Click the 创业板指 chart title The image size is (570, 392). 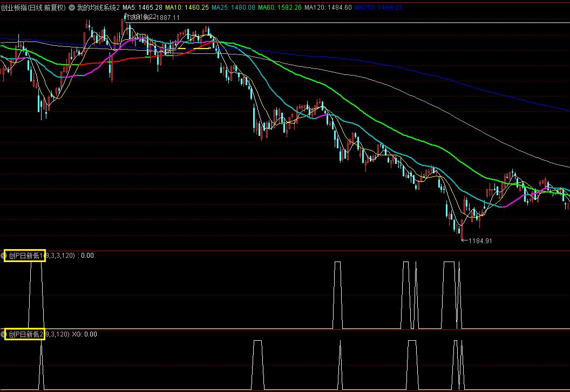tap(32, 8)
